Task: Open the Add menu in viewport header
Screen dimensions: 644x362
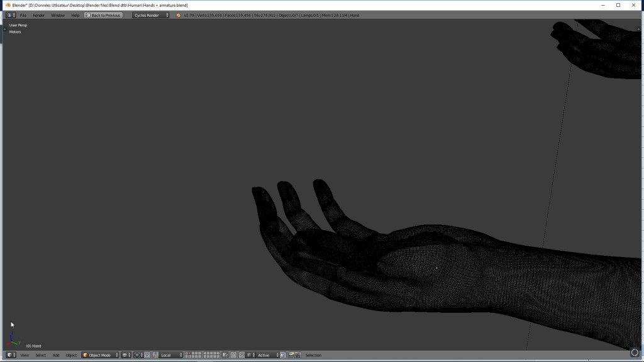Action: click(56, 355)
